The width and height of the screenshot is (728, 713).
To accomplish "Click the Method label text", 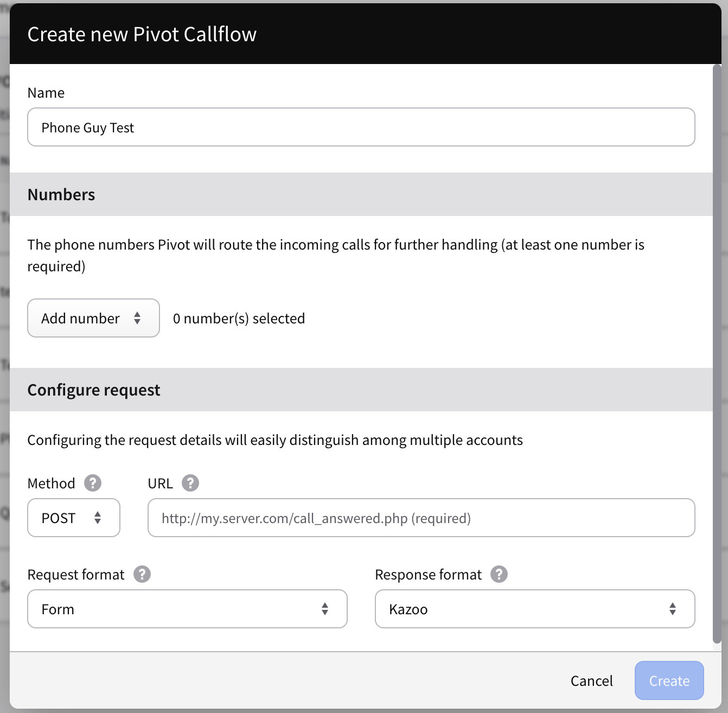I will click(52, 483).
